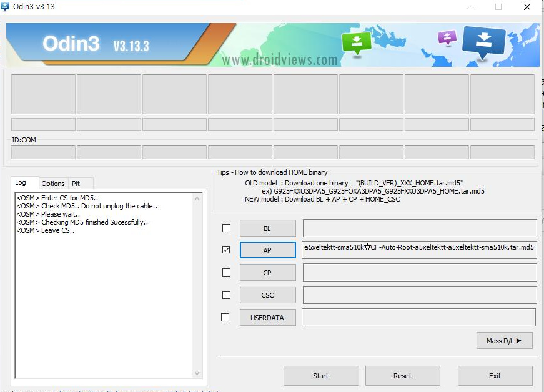Click the AP file path field
This screenshot has height=392, width=544.
click(x=419, y=250)
